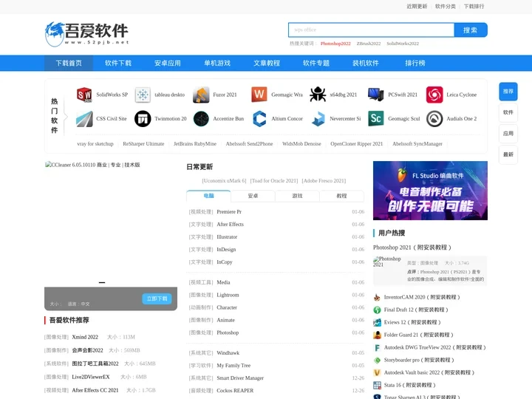The height and width of the screenshot is (399, 532).
Task: Click Eviews 12 list icon
Action: click(x=377, y=322)
